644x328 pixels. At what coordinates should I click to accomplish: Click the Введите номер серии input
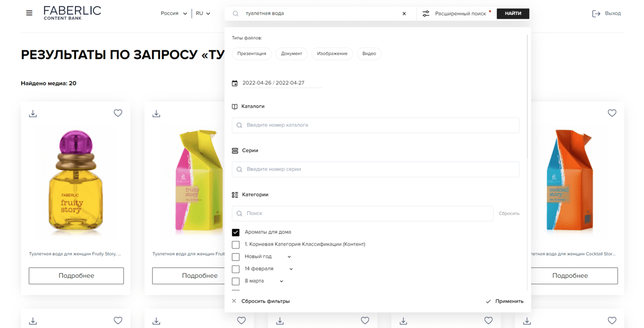click(x=376, y=169)
